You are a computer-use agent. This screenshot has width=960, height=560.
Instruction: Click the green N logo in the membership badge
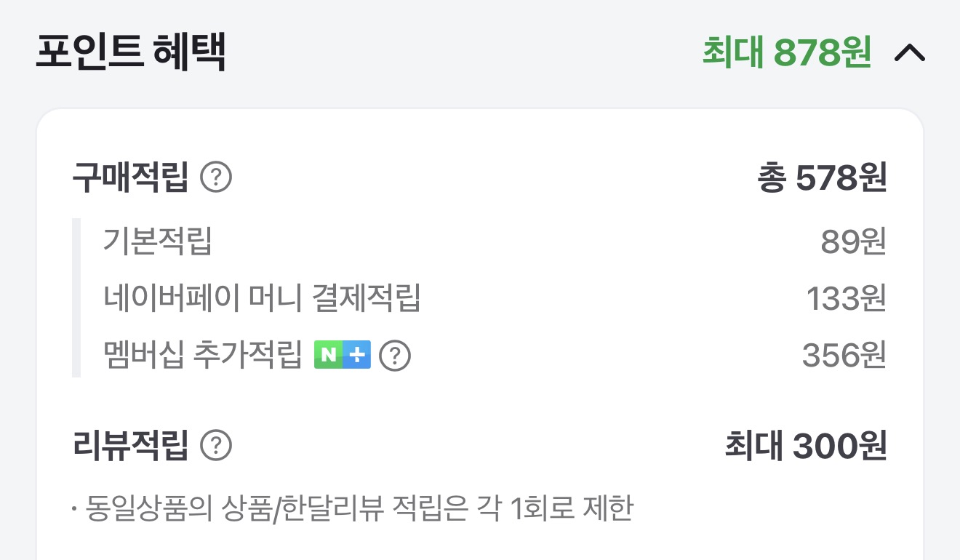point(328,354)
